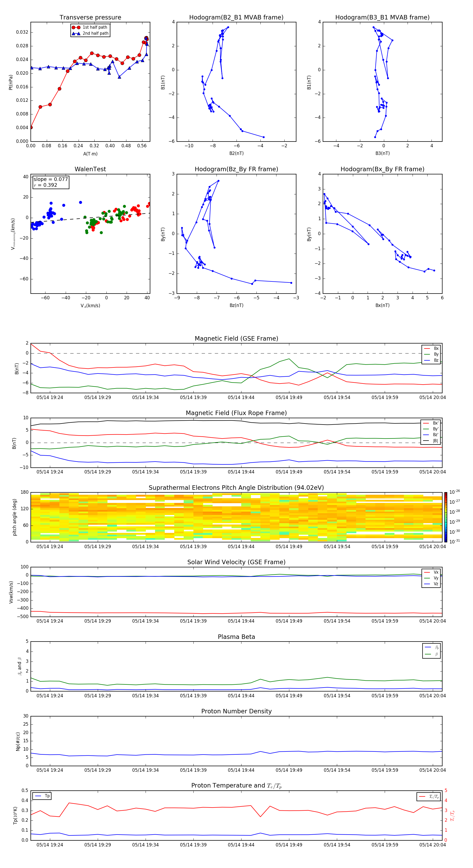
Task: Select the Bz' legend entry in Flux Rope plot
Action: (x=431, y=435)
